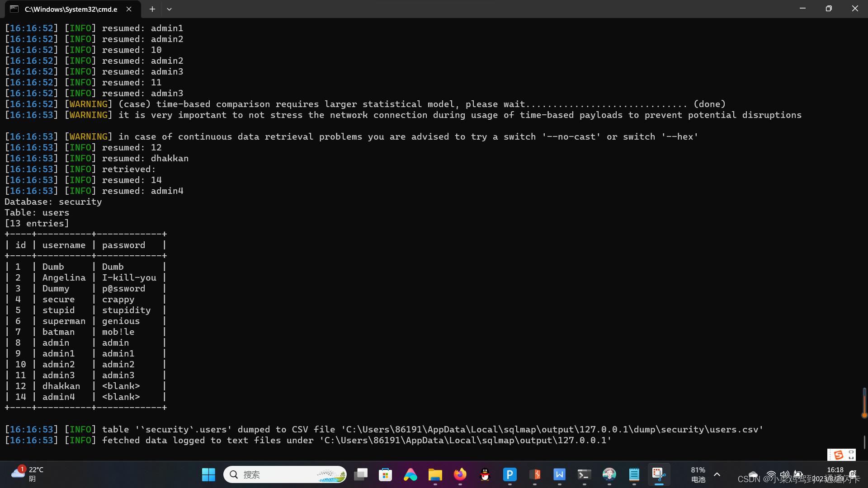Toggle input method sleep mode (zz icon)
The image size is (868, 488).
point(853,474)
